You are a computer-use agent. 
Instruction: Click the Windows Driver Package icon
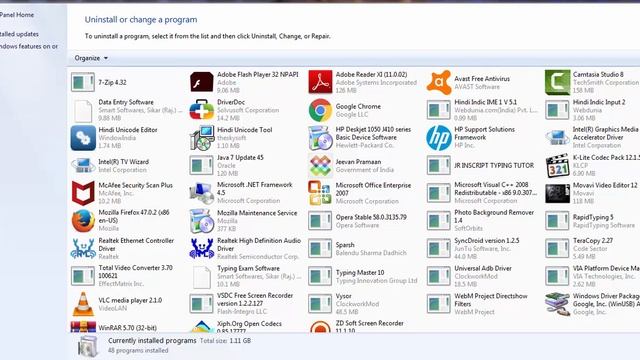557,304
